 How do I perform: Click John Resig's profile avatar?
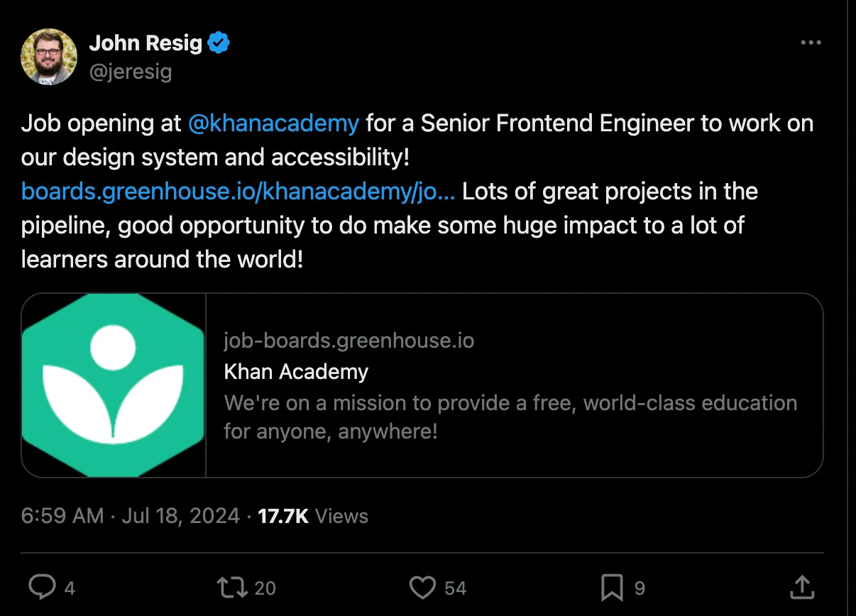pos(48,56)
